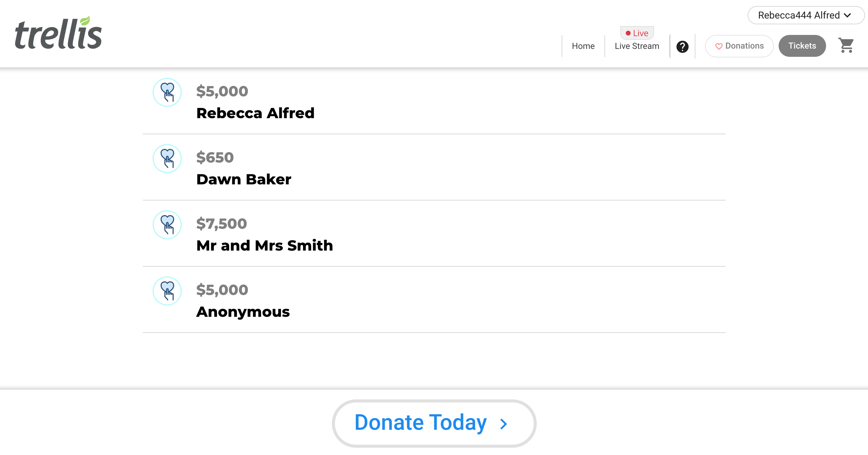The height and width of the screenshot is (455, 868).
Task: Go to the Home menu item
Action: pos(583,46)
